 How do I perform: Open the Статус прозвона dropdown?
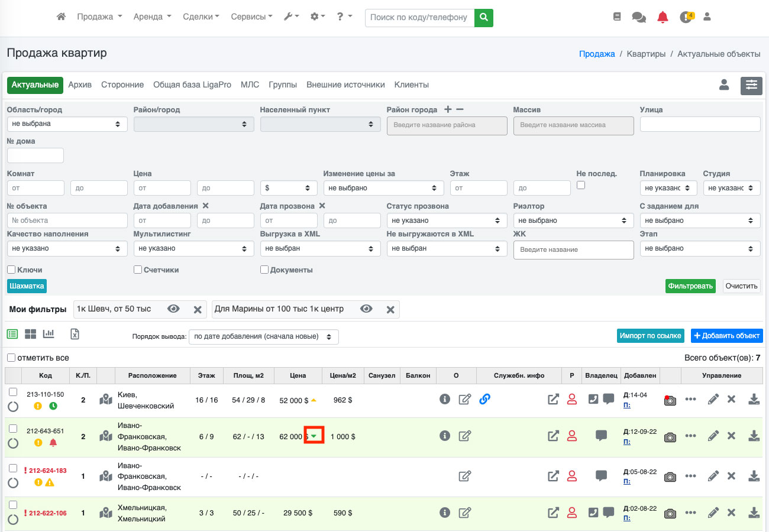[x=447, y=220]
